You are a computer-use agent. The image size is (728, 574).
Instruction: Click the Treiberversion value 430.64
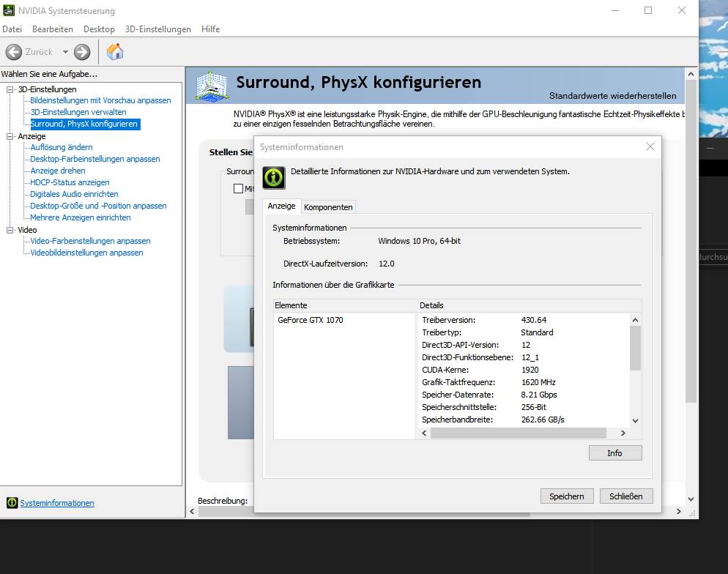point(533,320)
